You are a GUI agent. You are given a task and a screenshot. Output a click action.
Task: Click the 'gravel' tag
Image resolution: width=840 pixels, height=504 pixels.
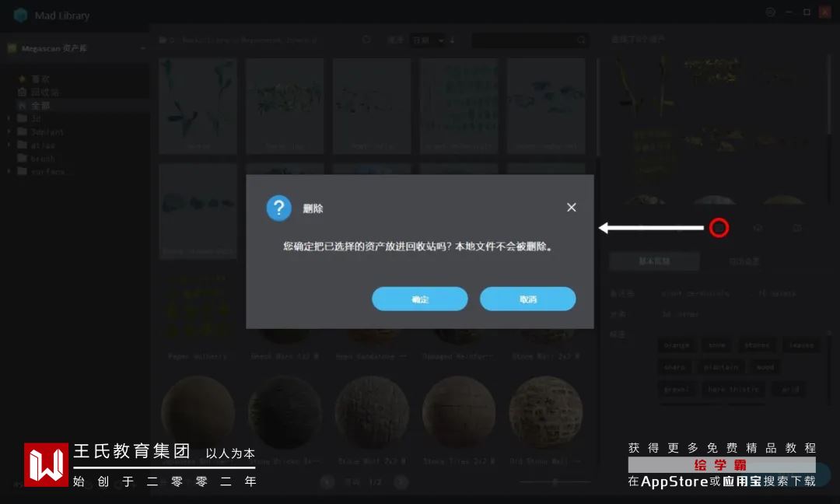pos(677,390)
